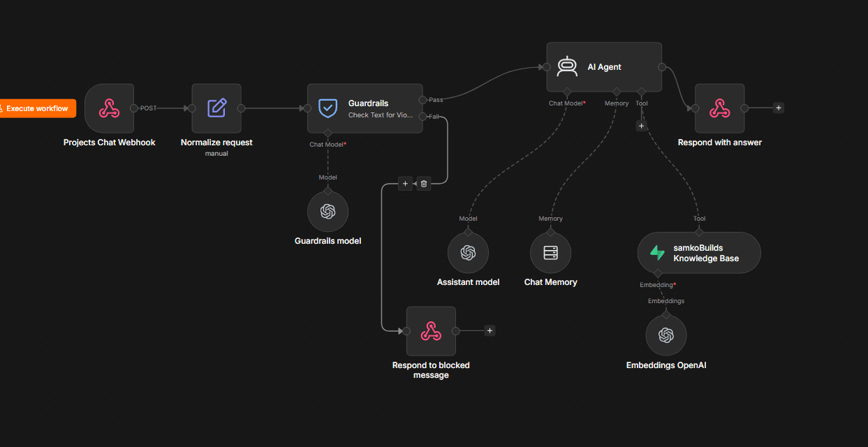Click the "Check Text for Vio..." subtitle
Viewport: 868px width, 447px height.
381,115
